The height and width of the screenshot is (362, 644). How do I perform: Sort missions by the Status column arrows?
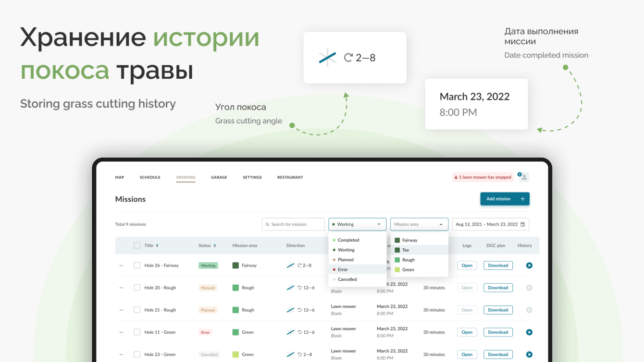click(x=215, y=245)
